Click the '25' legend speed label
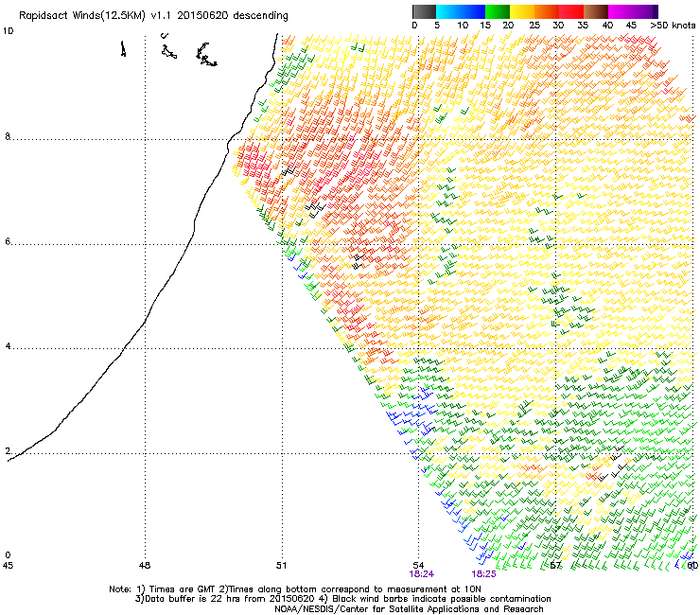 (534, 26)
